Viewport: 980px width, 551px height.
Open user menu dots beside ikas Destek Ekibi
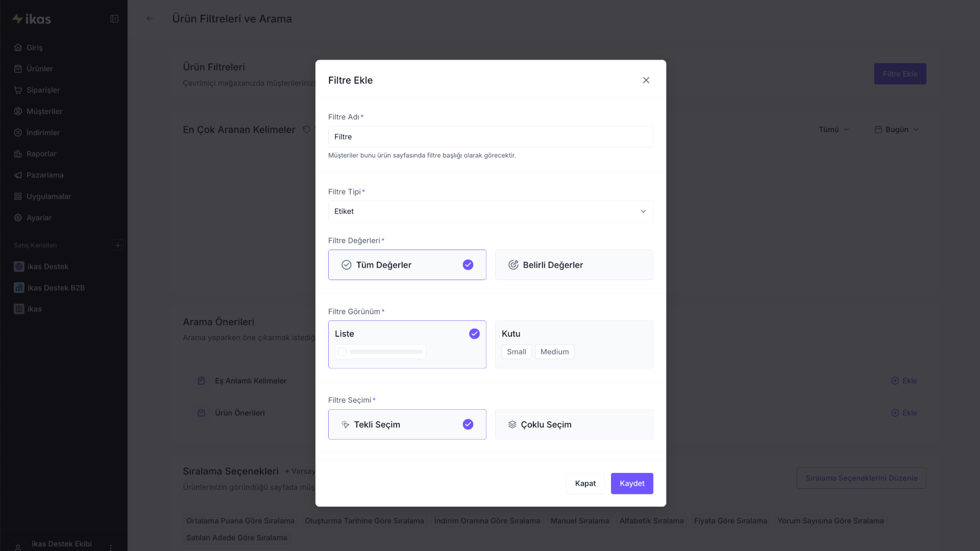[x=111, y=546]
